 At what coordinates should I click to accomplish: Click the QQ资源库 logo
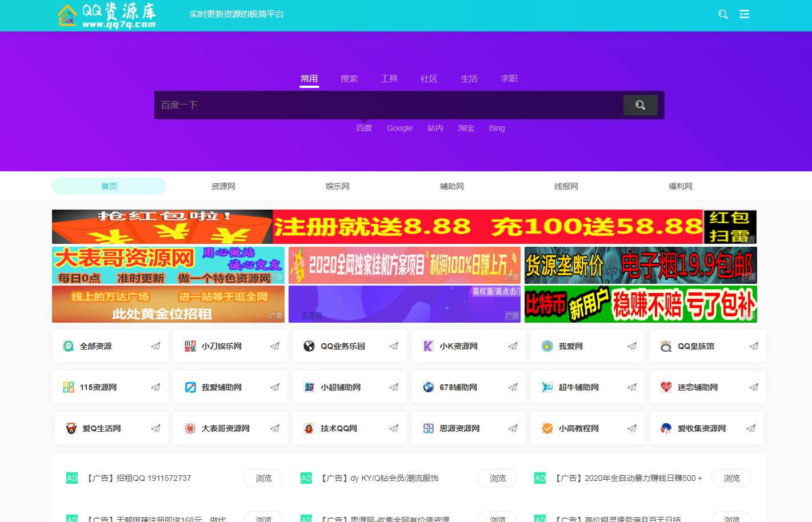point(107,15)
